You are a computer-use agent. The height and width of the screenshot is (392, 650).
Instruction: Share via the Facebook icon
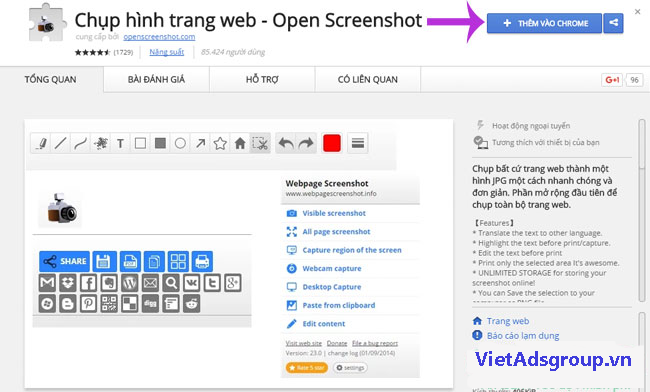[88, 283]
